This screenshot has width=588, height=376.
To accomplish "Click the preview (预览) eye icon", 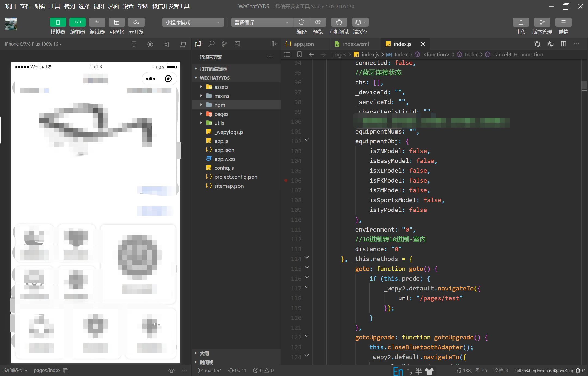I will 318,22.
